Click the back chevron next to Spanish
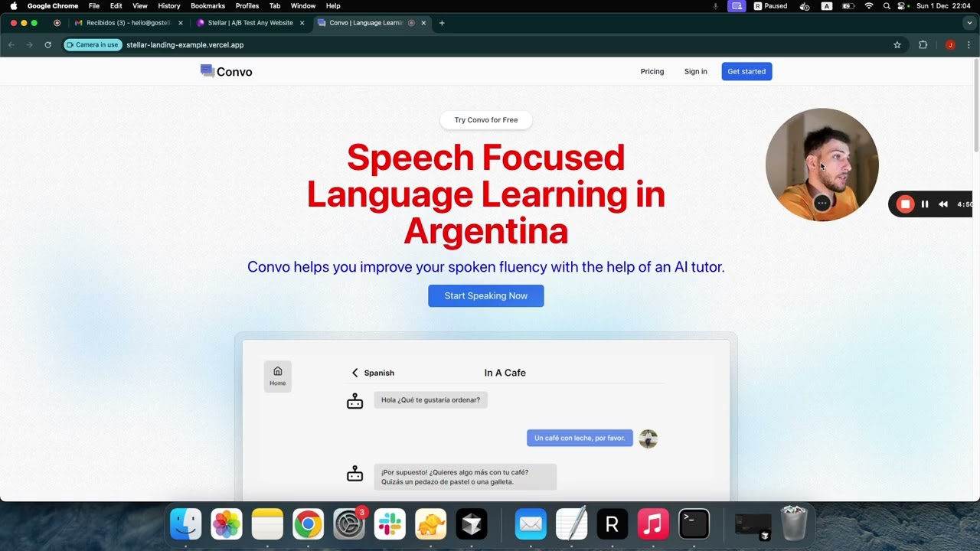This screenshot has width=980, height=551. coord(354,373)
